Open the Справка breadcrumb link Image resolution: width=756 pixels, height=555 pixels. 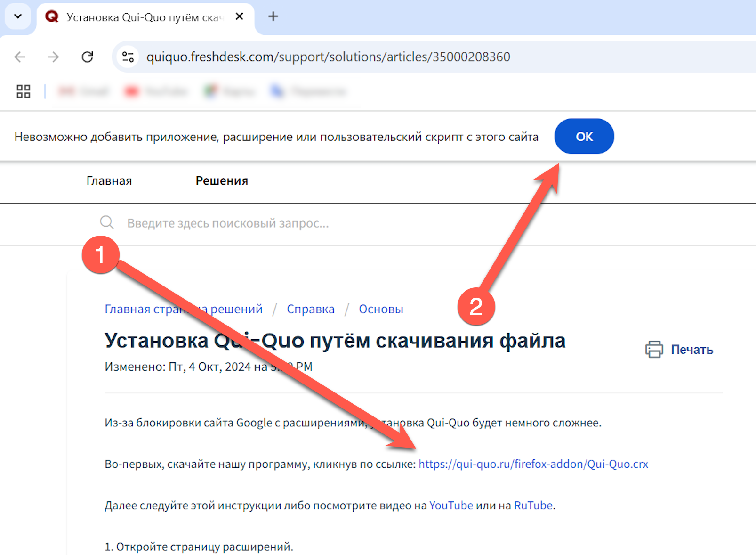pyautogui.click(x=311, y=309)
